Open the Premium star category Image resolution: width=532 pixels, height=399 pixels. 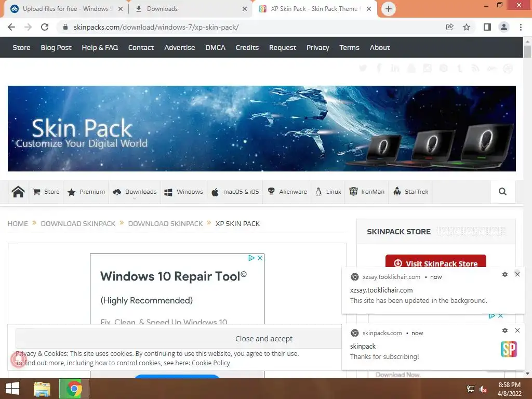point(86,192)
